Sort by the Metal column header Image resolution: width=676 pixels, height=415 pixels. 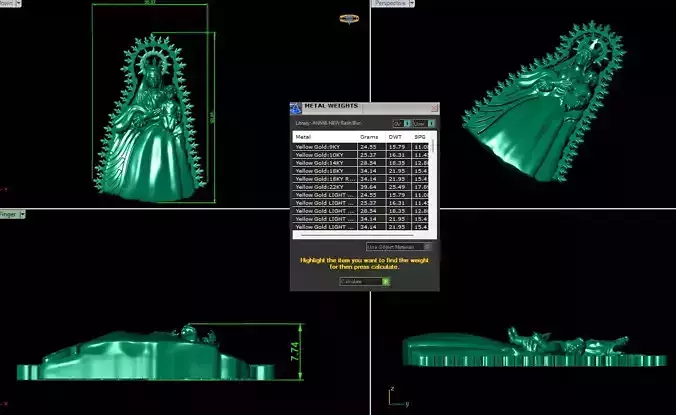325,137
